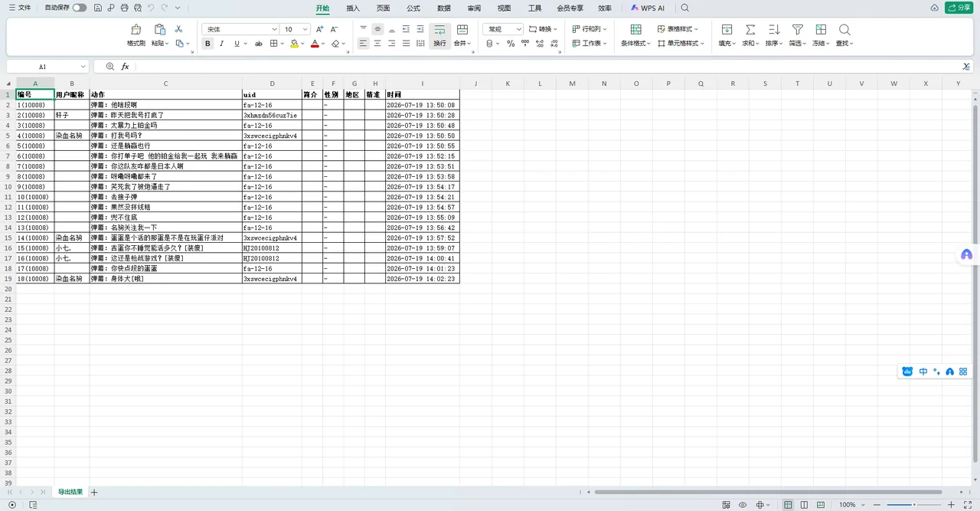Click the Save icon in quick access bar
This screenshot has width=980, height=511.
point(98,8)
